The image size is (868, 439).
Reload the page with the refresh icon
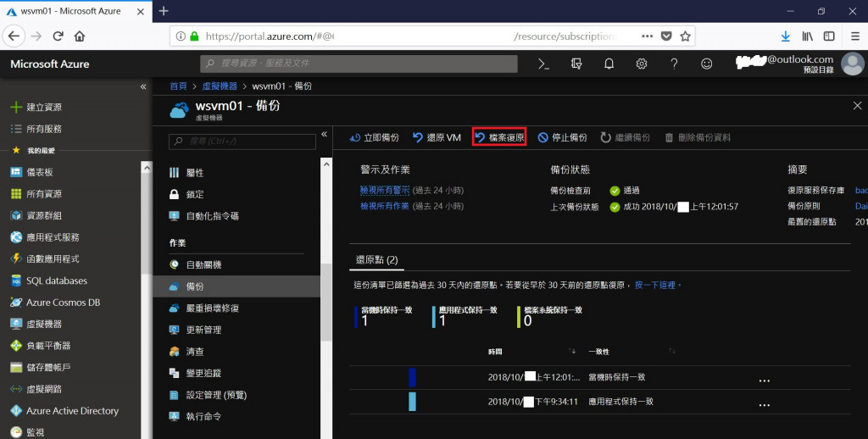tap(58, 36)
